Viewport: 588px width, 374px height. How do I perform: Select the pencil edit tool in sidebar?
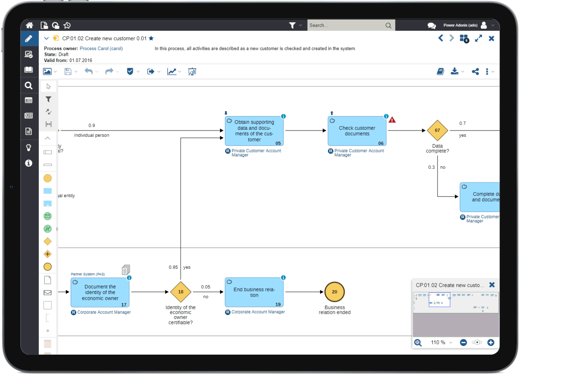(x=29, y=39)
